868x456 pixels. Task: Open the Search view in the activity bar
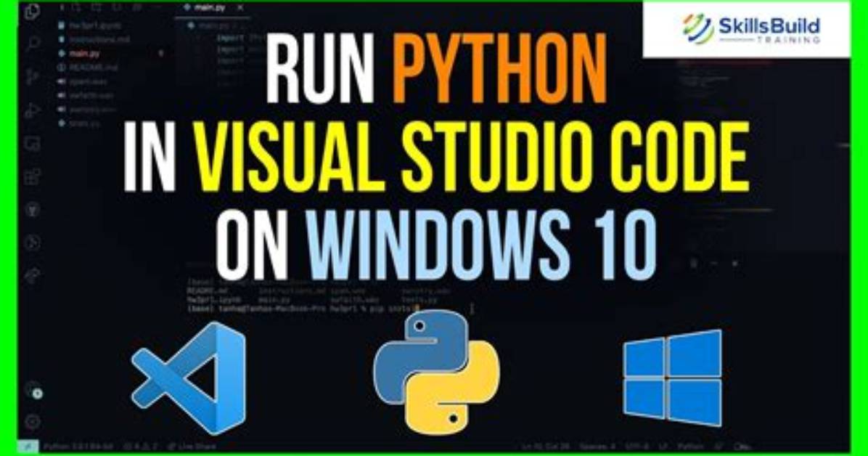[x=32, y=44]
